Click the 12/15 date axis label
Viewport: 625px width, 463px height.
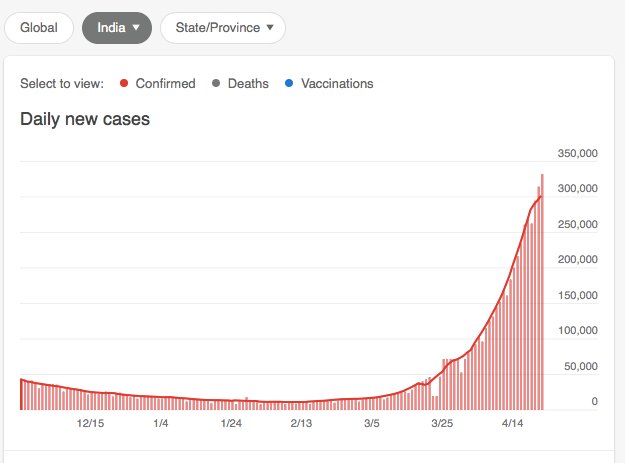91,424
